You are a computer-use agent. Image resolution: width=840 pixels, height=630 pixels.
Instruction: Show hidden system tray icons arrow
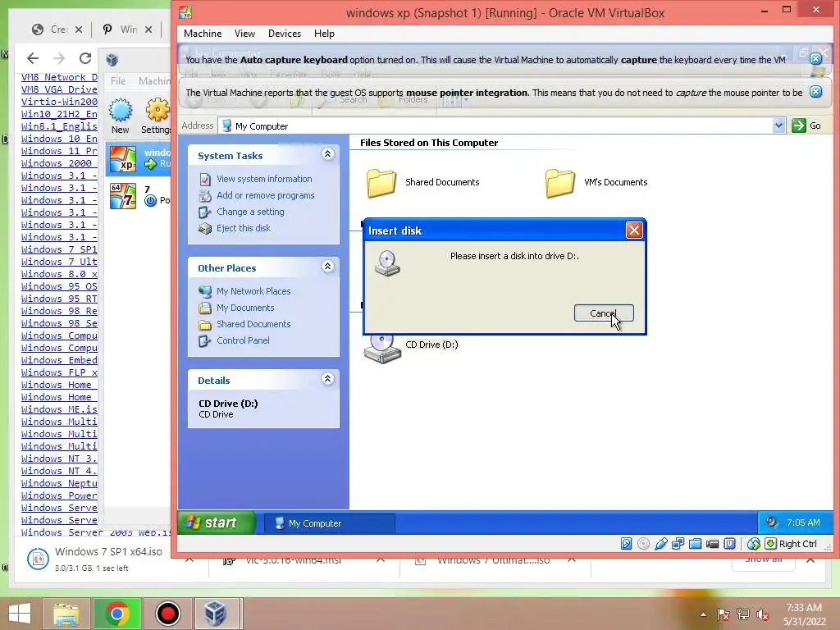pos(703,614)
